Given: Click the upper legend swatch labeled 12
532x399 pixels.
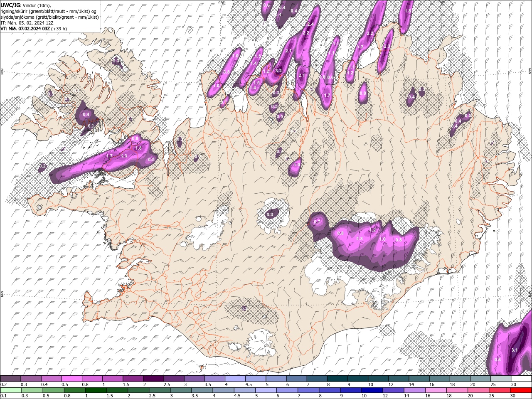Looking at the screenshot, I should tap(399, 379).
